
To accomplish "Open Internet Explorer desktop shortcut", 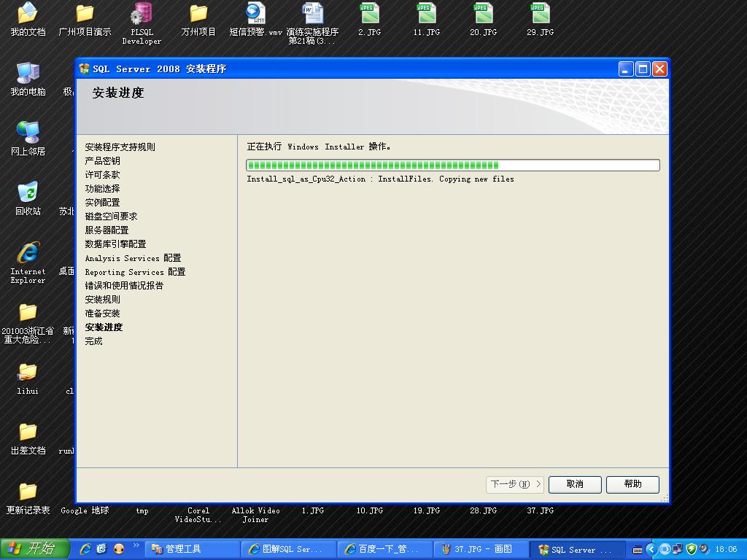I will pyautogui.click(x=28, y=254).
